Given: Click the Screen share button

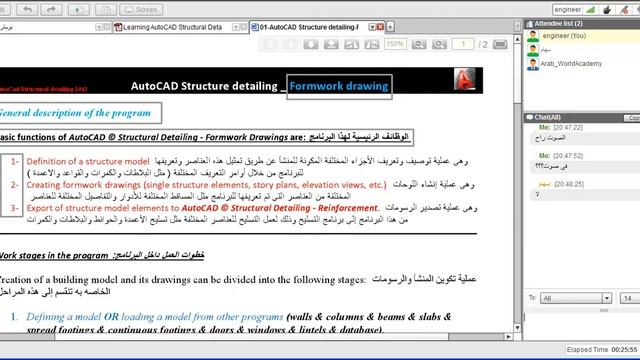Looking at the screenshot, I should [141, 9].
